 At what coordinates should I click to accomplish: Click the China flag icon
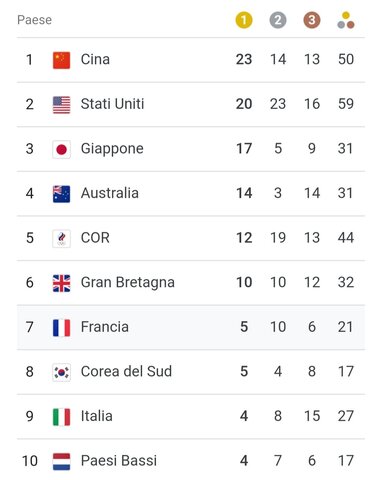(62, 60)
